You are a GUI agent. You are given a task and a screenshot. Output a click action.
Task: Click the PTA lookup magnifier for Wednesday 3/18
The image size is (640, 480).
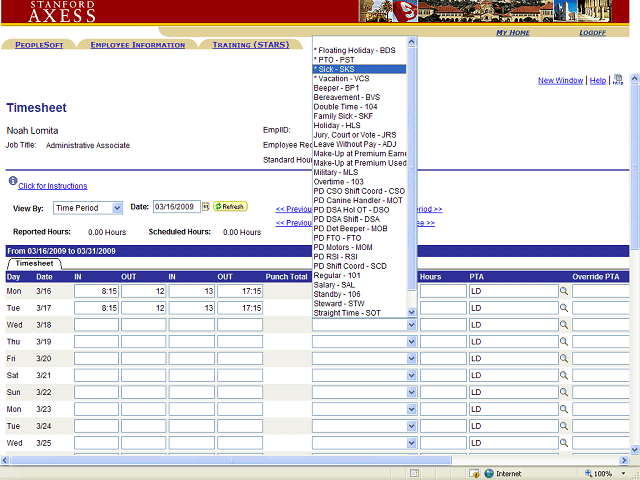(564, 325)
